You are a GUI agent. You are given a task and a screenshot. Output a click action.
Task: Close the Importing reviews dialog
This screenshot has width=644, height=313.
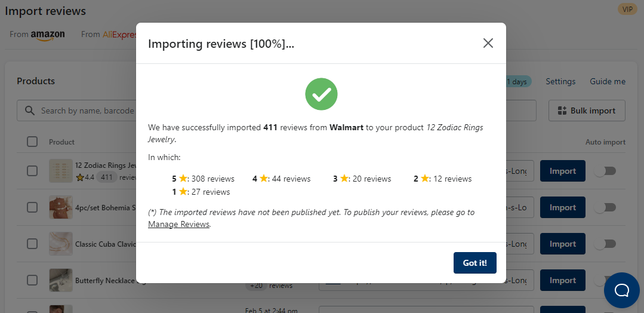(488, 43)
